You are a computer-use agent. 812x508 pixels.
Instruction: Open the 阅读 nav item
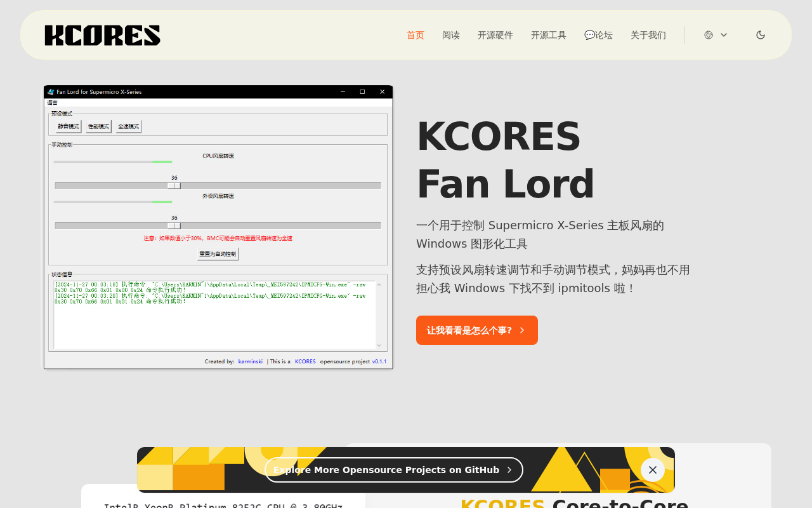pos(451,35)
